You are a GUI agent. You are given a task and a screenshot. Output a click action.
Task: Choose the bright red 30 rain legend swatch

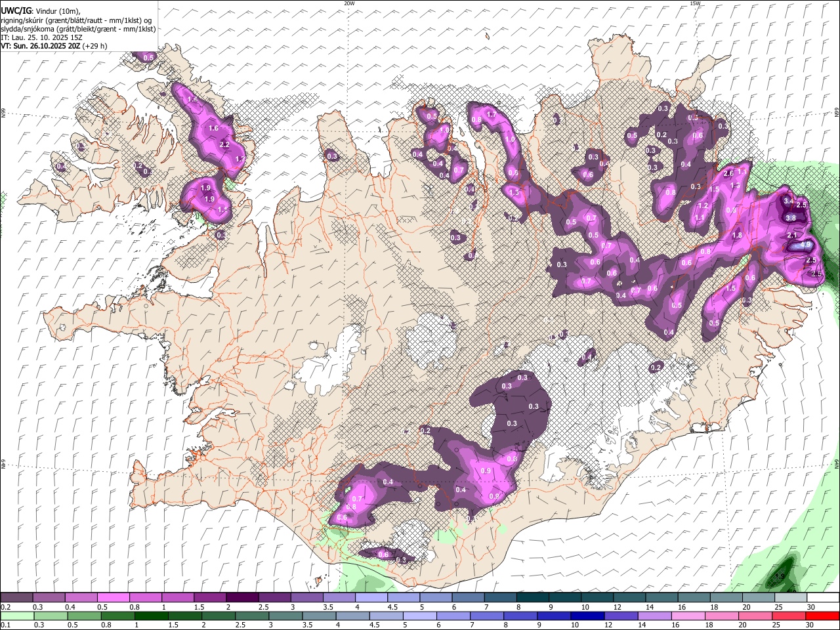coord(824,616)
